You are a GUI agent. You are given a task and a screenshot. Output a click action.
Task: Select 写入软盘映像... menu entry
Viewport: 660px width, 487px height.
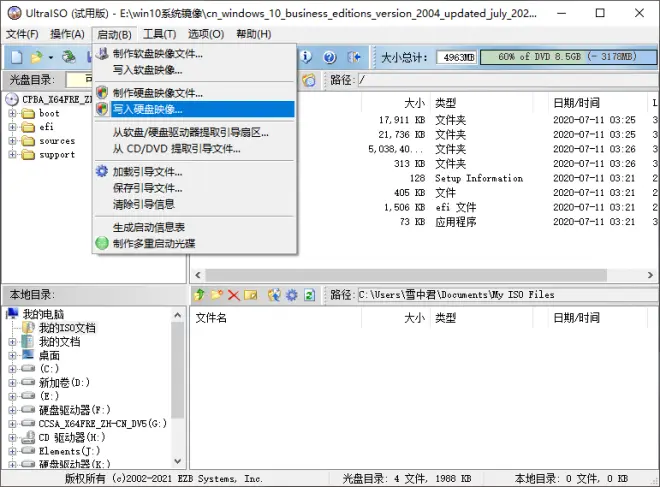click(x=195, y=70)
